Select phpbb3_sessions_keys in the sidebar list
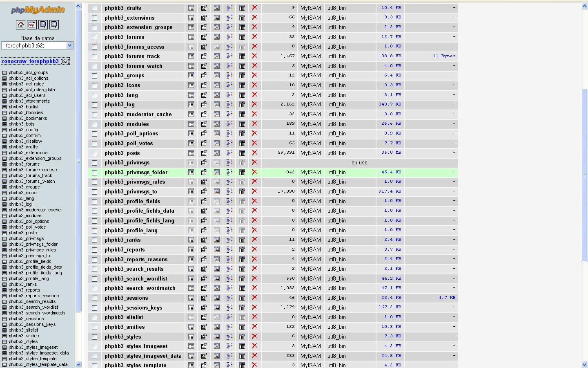588x368 pixels. point(32,325)
